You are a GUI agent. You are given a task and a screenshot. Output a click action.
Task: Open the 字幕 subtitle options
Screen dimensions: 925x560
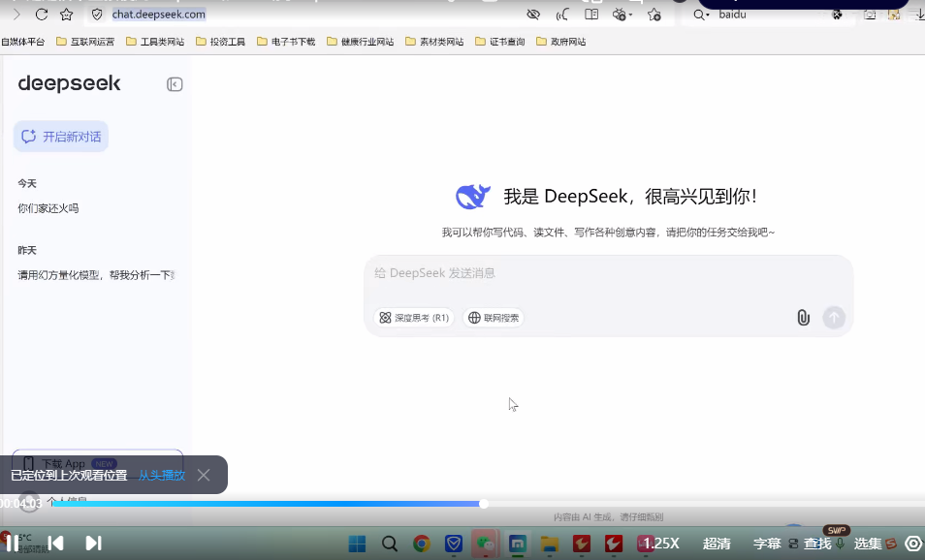(767, 544)
